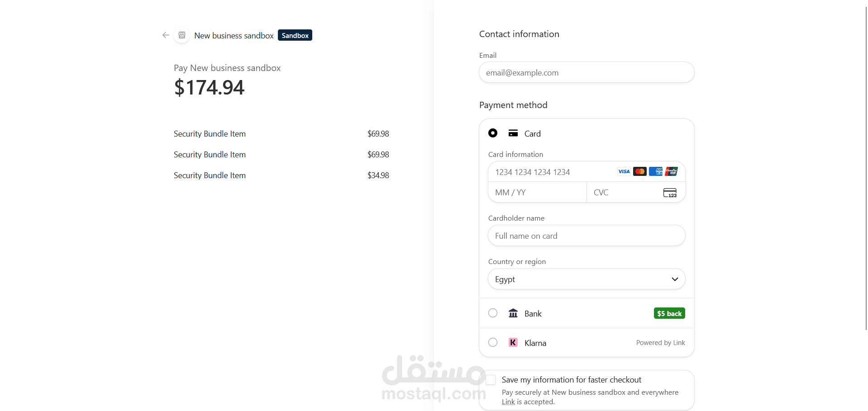Click the Visa card logo
This screenshot has width=868, height=411.
point(624,171)
